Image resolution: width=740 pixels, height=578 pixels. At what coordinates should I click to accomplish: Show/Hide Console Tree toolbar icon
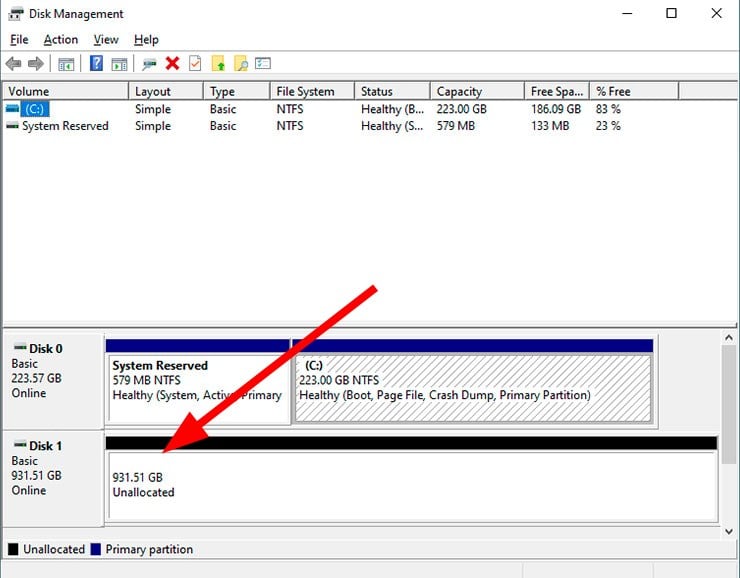(66, 64)
